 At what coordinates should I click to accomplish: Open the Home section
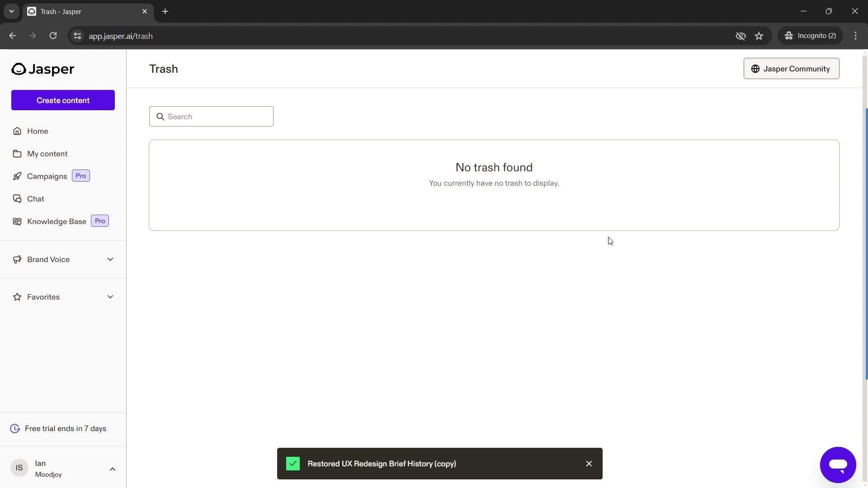click(38, 131)
